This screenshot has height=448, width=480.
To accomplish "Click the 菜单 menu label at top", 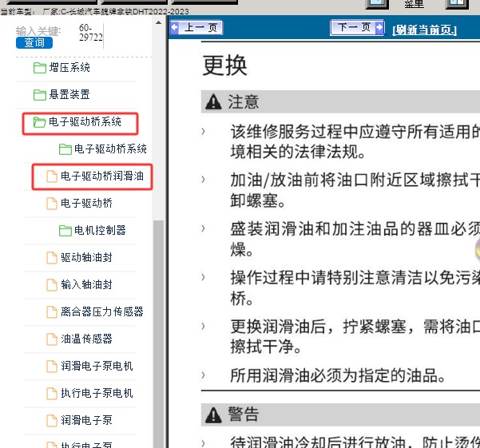I will pyautogui.click(x=414, y=4).
